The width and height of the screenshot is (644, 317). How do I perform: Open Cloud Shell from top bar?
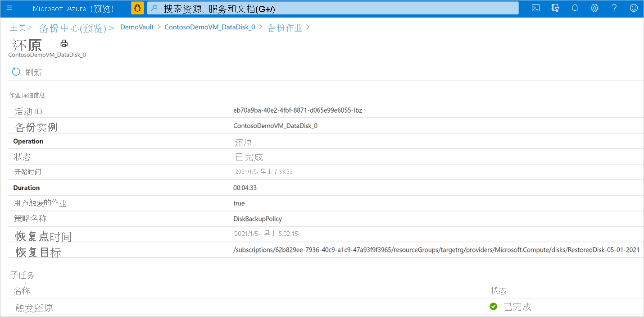(x=535, y=8)
